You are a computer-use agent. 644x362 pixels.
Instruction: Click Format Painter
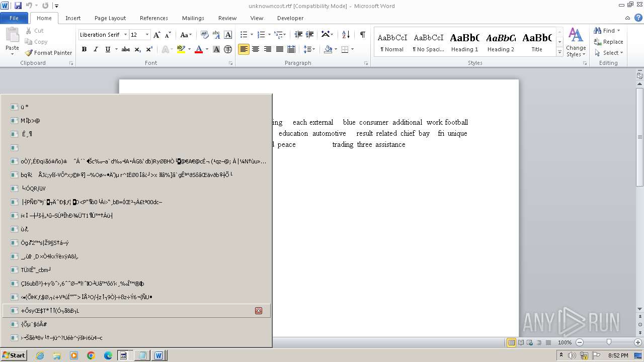(x=48, y=53)
